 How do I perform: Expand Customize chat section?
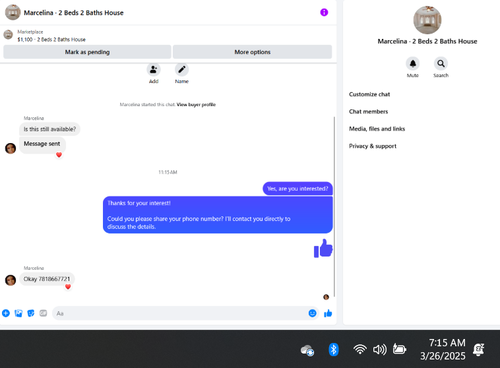(369, 94)
